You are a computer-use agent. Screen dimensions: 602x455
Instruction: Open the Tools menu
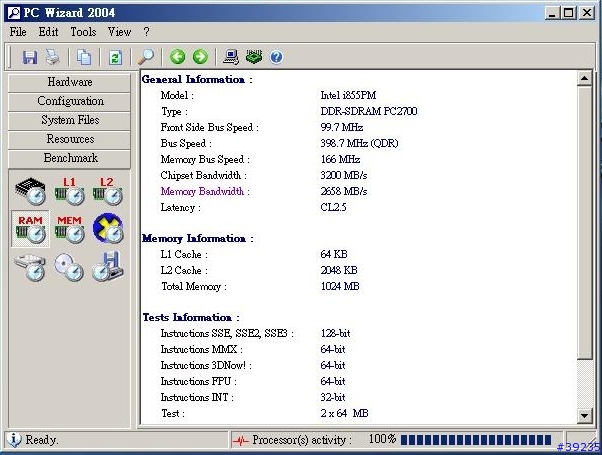click(x=83, y=32)
